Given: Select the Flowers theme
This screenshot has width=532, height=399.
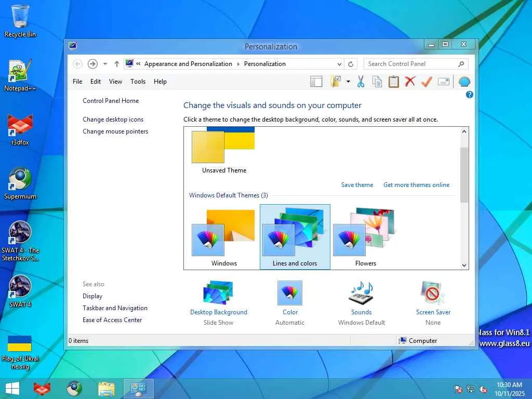Looking at the screenshot, I should pyautogui.click(x=365, y=237).
